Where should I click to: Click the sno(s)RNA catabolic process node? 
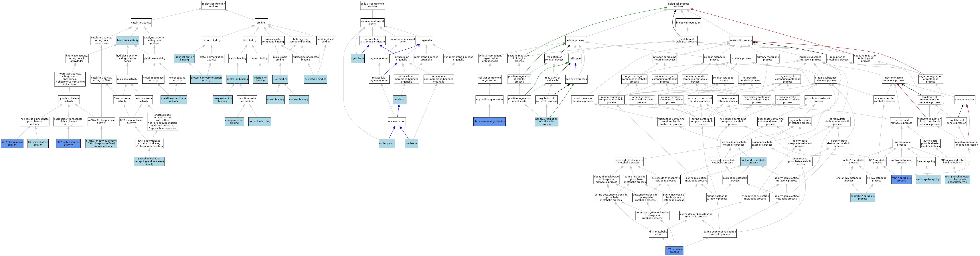863,197
